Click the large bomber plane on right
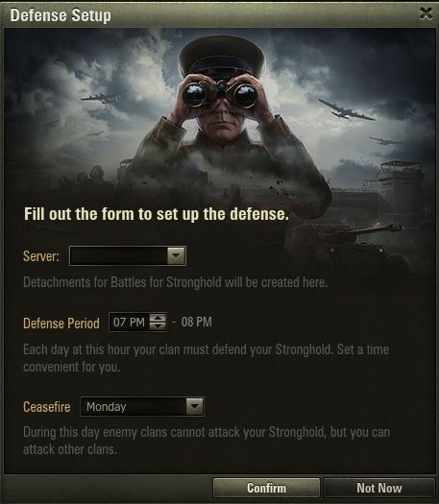 pyautogui.click(x=346, y=110)
